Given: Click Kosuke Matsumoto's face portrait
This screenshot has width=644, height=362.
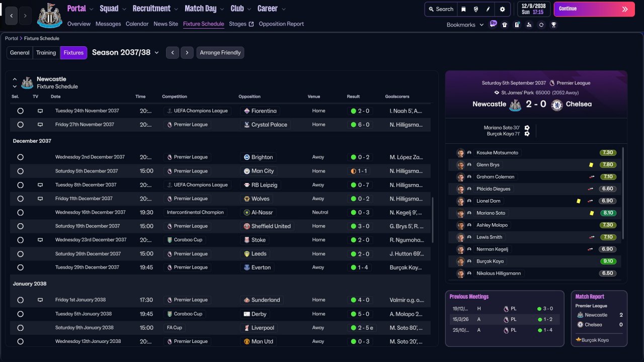Looking at the screenshot, I should [x=460, y=153].
